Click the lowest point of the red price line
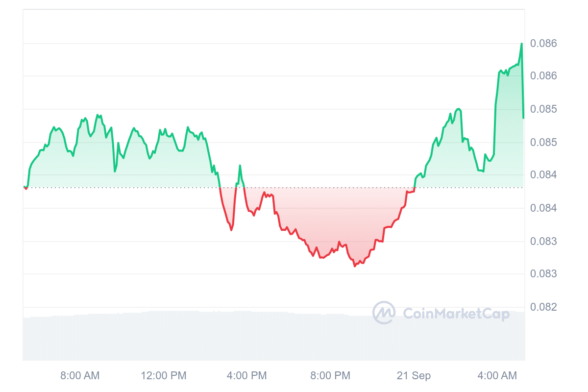This screenshot has height=392, width=588. click(x=355, y=266)
